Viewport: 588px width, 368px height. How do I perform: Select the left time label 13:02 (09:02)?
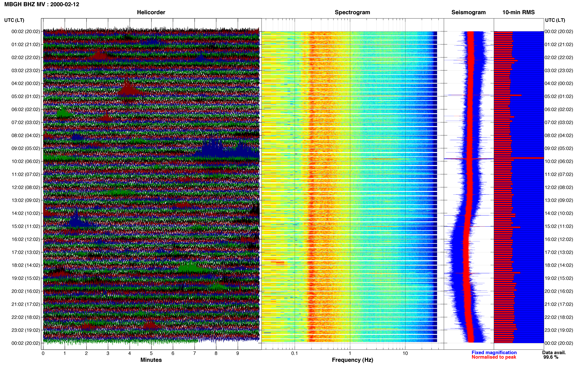(x=26, y=200)
